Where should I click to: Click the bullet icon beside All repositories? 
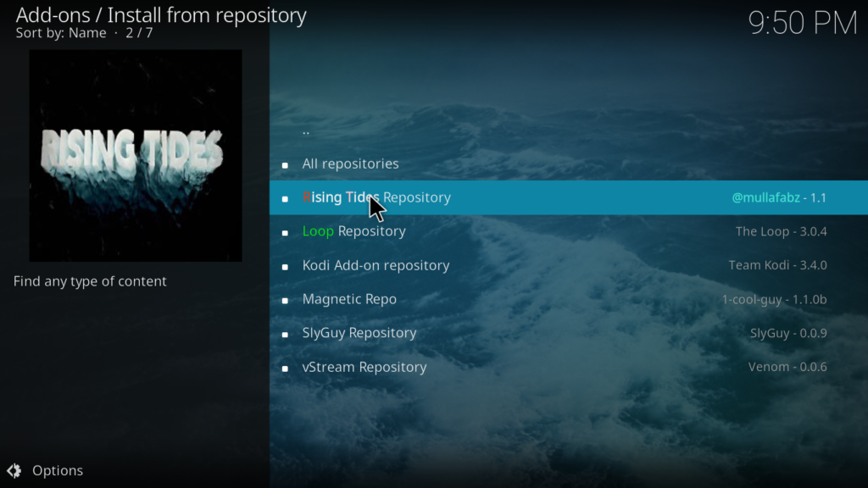[x=285, y=164]
